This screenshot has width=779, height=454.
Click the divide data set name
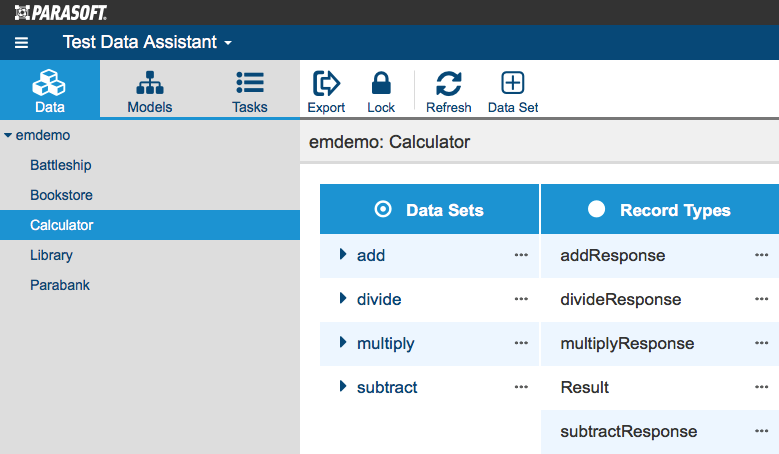379,299
